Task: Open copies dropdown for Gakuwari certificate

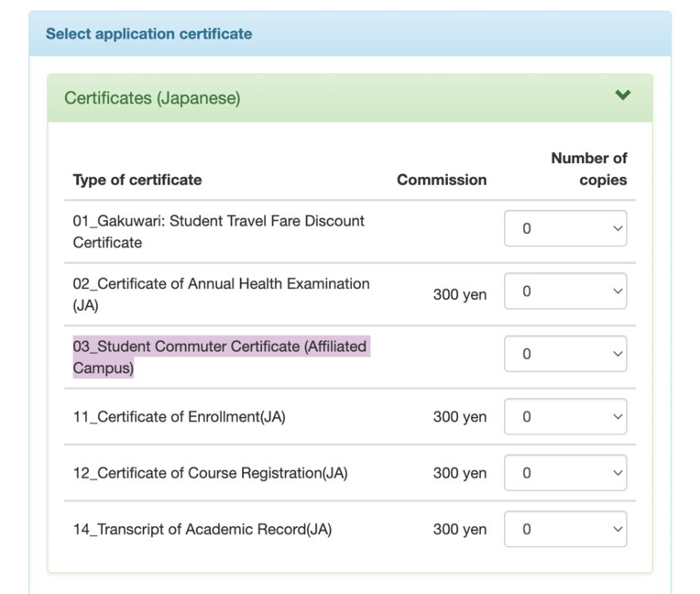Action: (x=565, y=228)
